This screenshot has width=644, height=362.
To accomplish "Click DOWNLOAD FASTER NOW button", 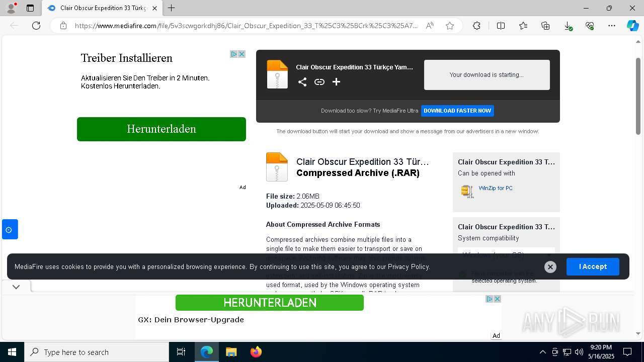I will [x=457, y=111].
